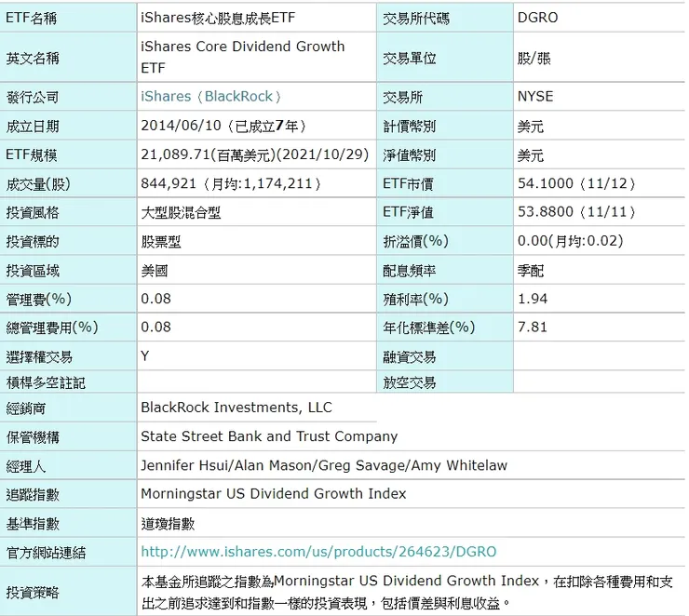Select the name iShares核心股息成長ETF

coord(218,18)
